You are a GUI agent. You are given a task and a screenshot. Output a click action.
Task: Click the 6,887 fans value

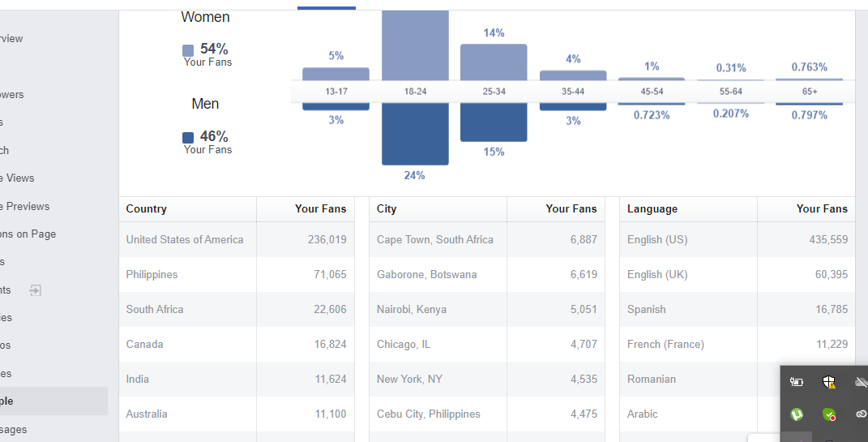pos(584,240)
